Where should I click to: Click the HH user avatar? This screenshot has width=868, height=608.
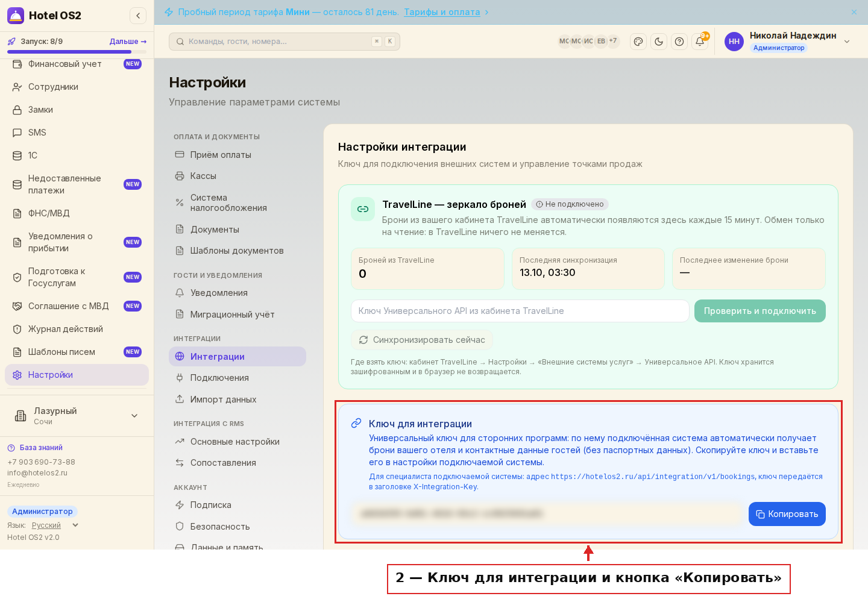coord(734,42)
